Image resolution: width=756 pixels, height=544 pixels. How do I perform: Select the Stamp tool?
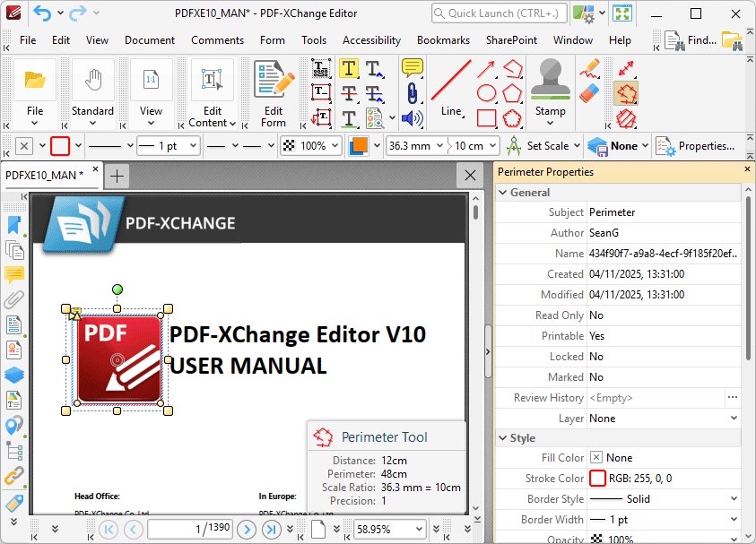pyautogui.click(x=550, y=92)
